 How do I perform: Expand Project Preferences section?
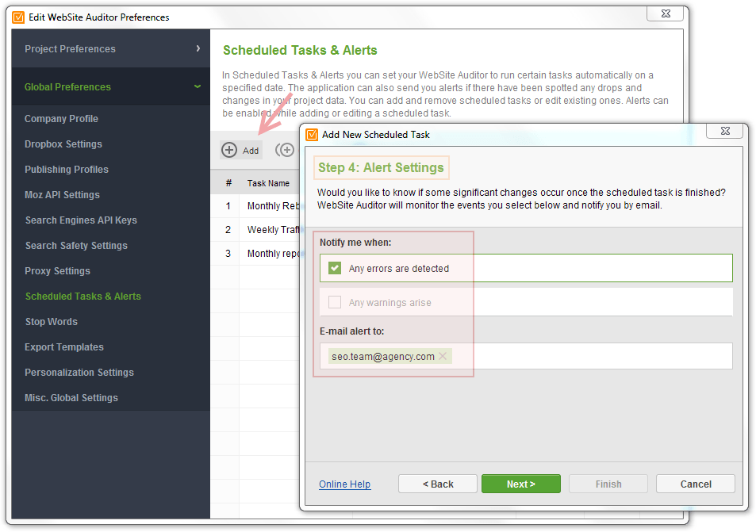pos(111,48)
